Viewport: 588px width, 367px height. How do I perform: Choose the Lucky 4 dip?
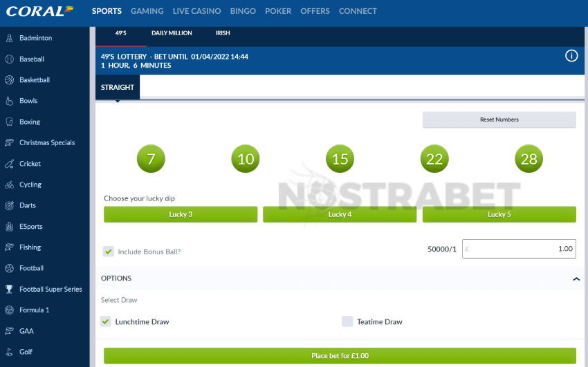(340, 214)
